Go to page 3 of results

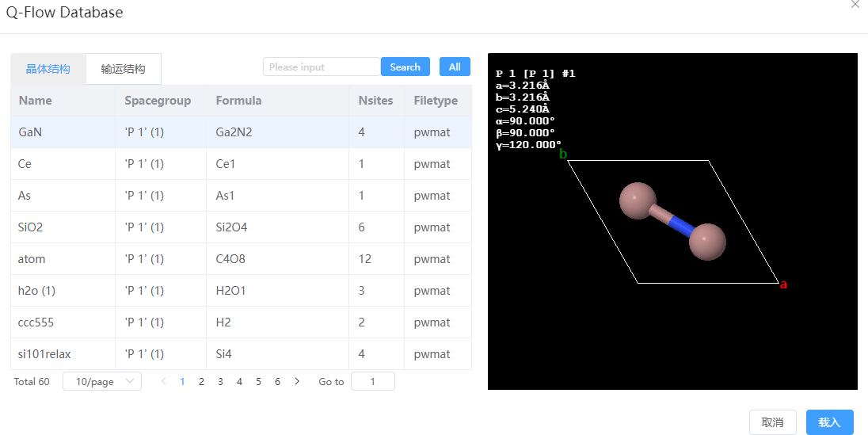click(x=220, y=381)
